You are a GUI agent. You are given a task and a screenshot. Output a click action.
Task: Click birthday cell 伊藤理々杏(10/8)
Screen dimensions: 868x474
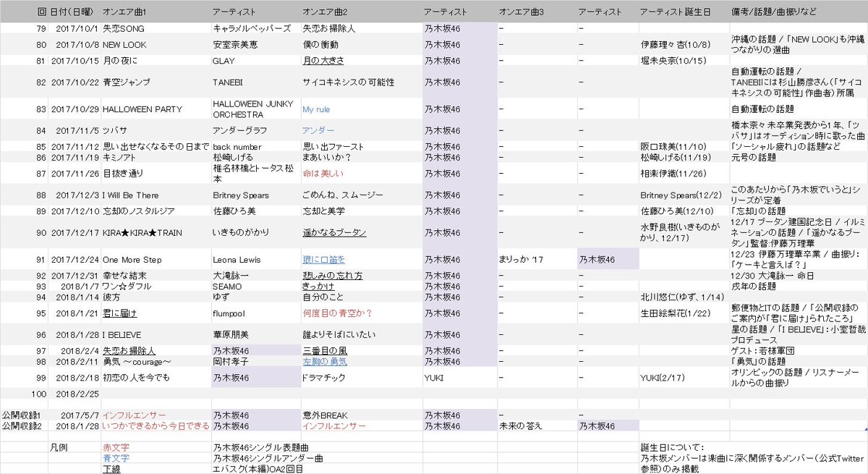pos(675,44)
